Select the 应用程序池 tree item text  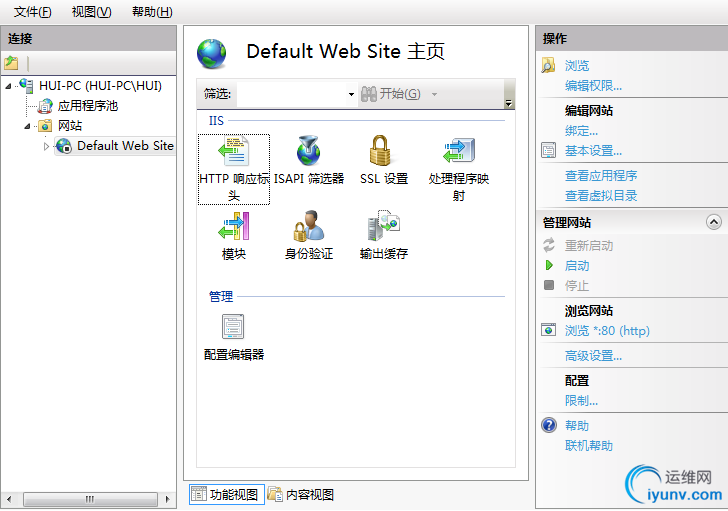[88, 106]
